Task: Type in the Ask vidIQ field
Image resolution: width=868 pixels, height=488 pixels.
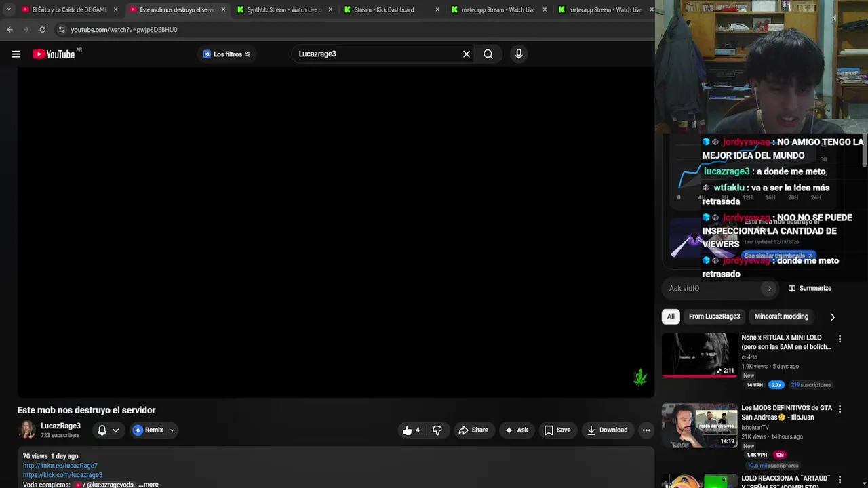Action: click(713, 289)
